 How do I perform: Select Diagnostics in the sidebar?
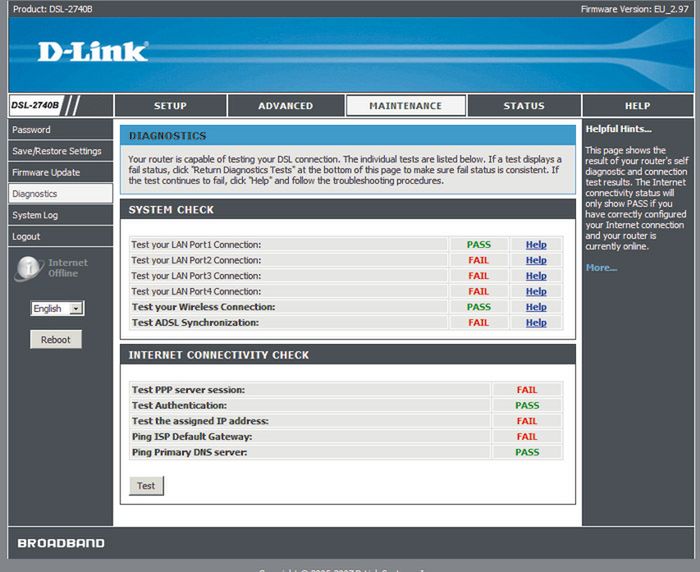(x=60, y=194)
